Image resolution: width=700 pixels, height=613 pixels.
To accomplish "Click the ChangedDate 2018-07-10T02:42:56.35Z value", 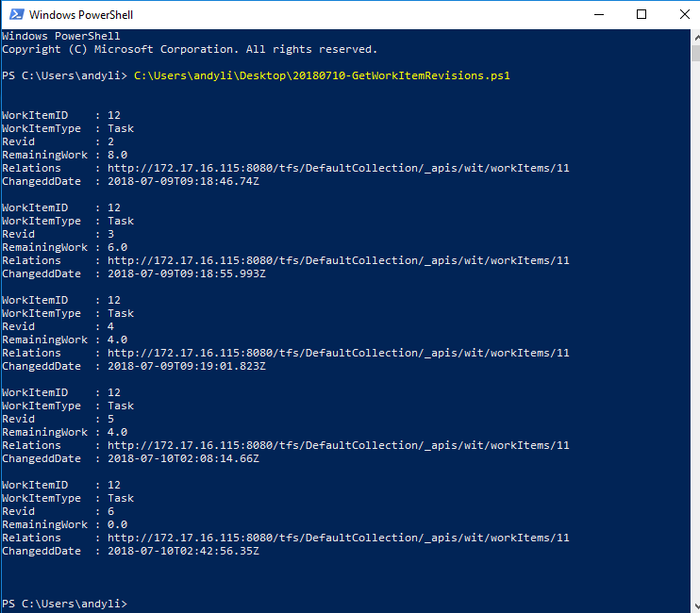I will pyautogui.click(x=183, y=551).
